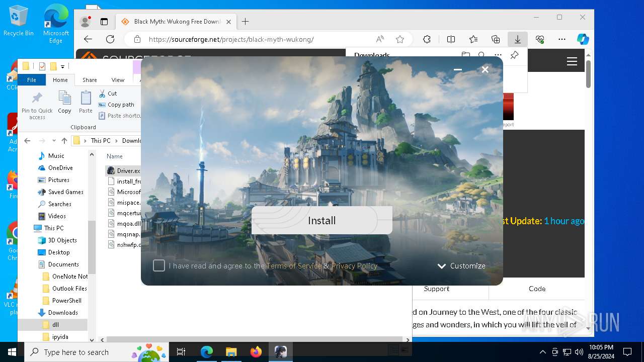
Task: Click Copy path in Explorer ribbon
Action: point(116,105)
